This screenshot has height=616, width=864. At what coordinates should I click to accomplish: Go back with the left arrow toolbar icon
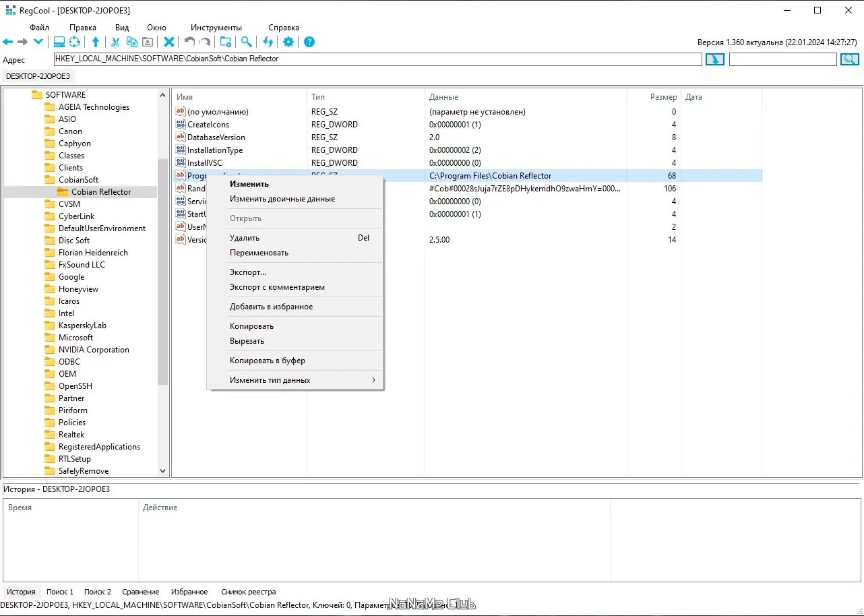coord(8,42)
